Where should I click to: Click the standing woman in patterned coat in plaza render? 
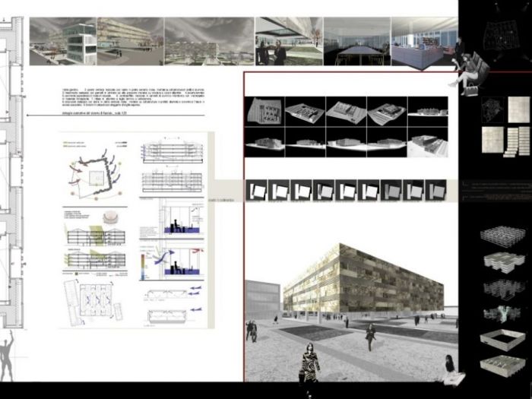coord(309,364)
